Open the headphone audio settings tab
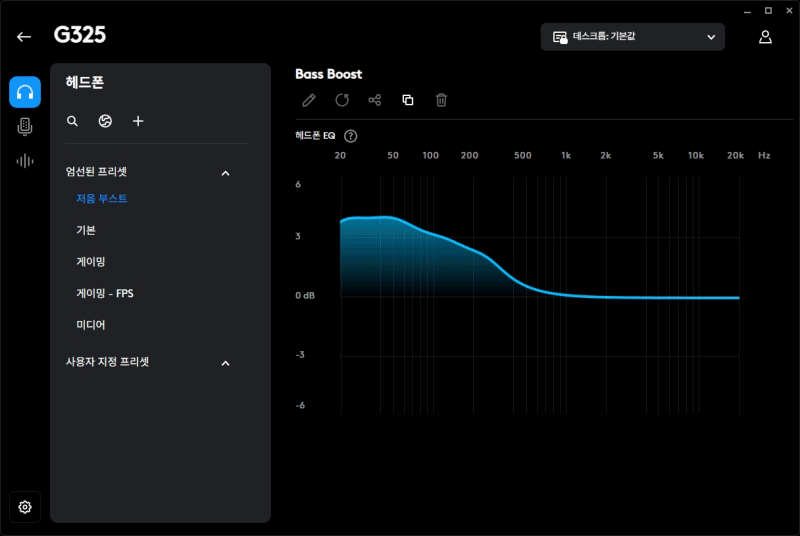 click(x=25, y=92)
